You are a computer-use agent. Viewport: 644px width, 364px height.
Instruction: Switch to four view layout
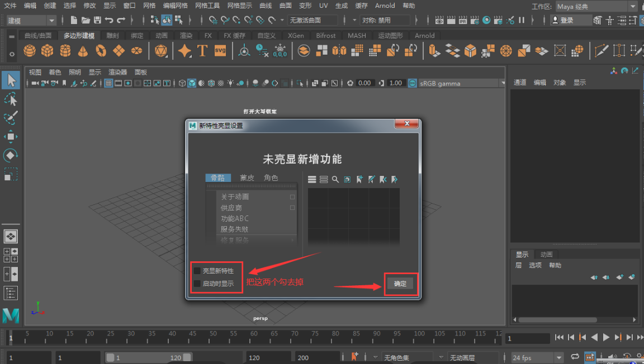tap(11, 255)
